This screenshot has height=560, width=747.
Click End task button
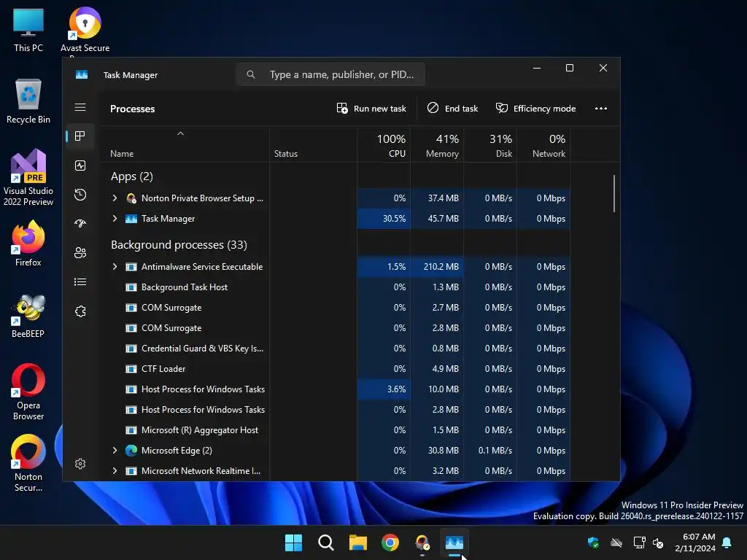pos(452,109)
